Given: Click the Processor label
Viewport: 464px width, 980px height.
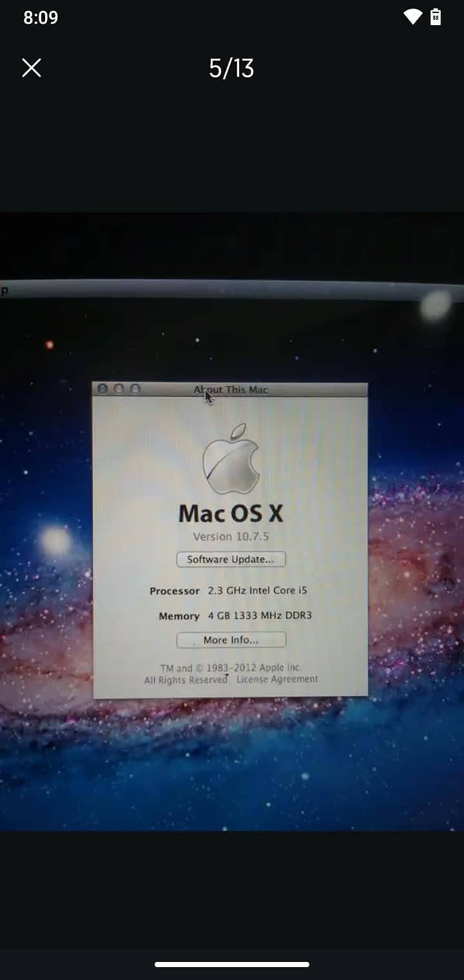Looking at the screenshot, I should 175,591.
